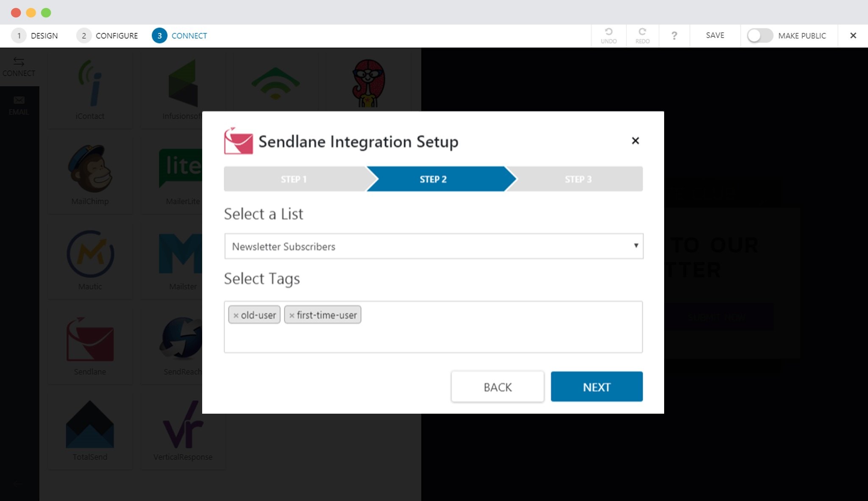Click the help question mark icon

tap(674, 36)
